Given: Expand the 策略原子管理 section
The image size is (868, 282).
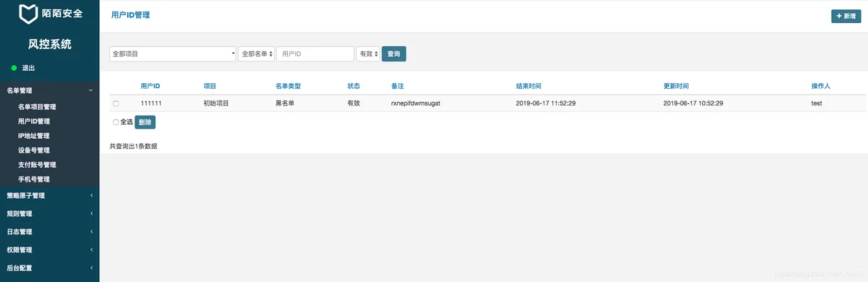Looking at the screenshot, I should (91, 195).
